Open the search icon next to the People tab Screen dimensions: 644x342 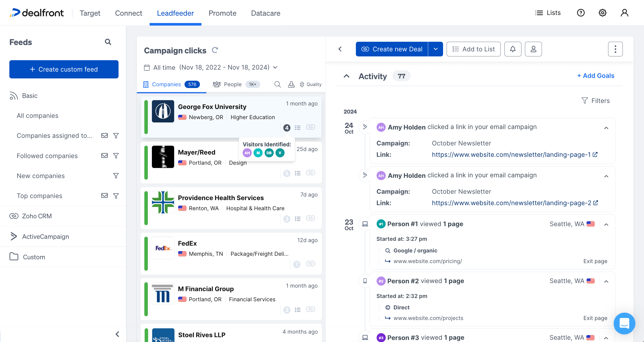click(x=277, y=84)
